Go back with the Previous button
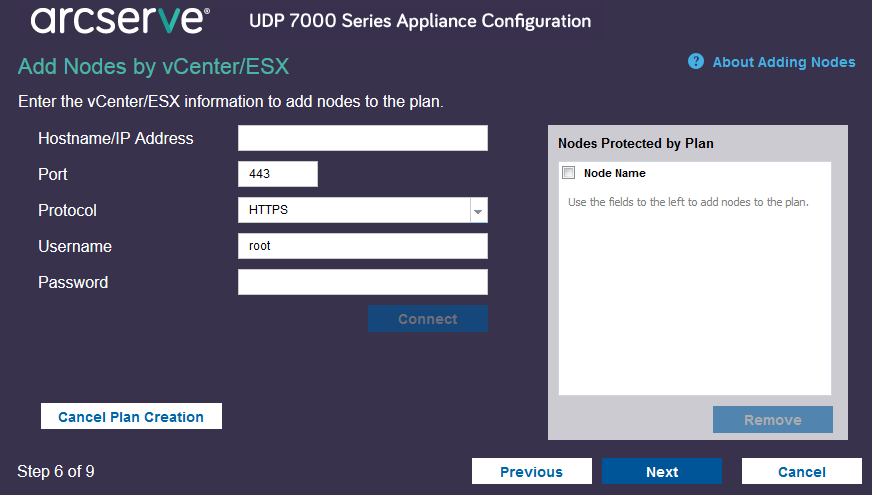 pyautogui.click(x=531, y=472)
